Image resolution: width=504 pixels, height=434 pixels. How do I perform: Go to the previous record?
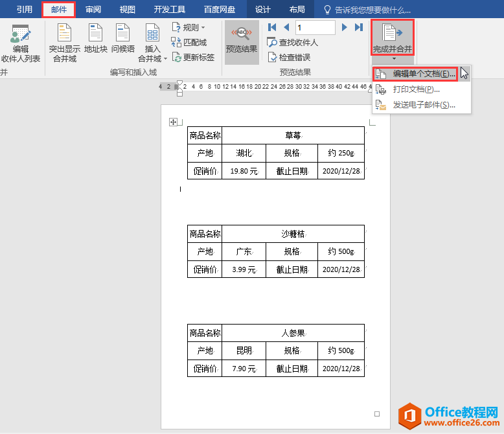click(x=286, y=27)
